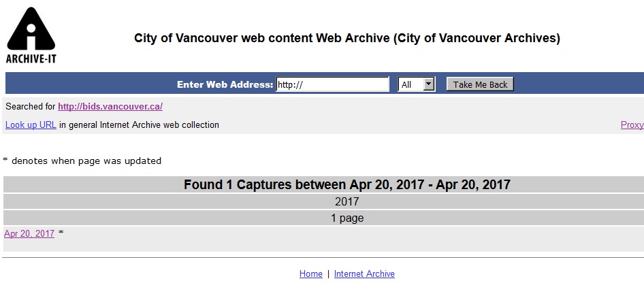Click the 2017 year column header

point(347,201)
